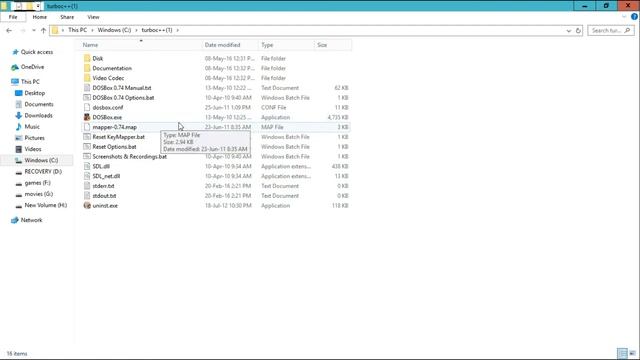Select Reset KeyMapper.bat file icon

87,137
